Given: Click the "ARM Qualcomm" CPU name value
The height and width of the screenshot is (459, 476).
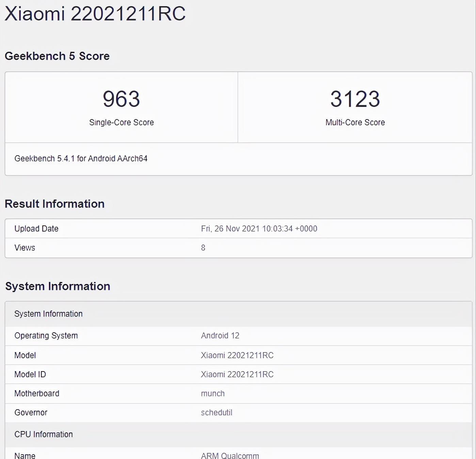Looking at the screenshot, I should (x=230, y=456).
